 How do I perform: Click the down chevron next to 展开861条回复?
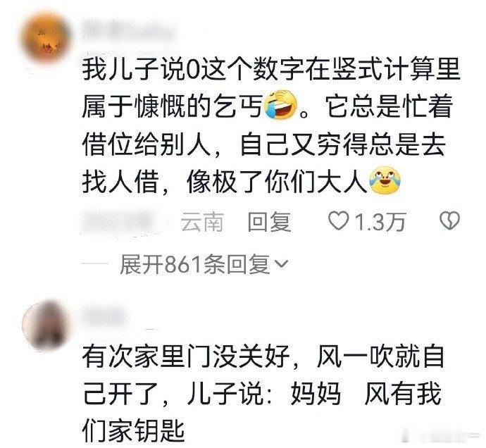pyautogui.click(x=282, y=264)
